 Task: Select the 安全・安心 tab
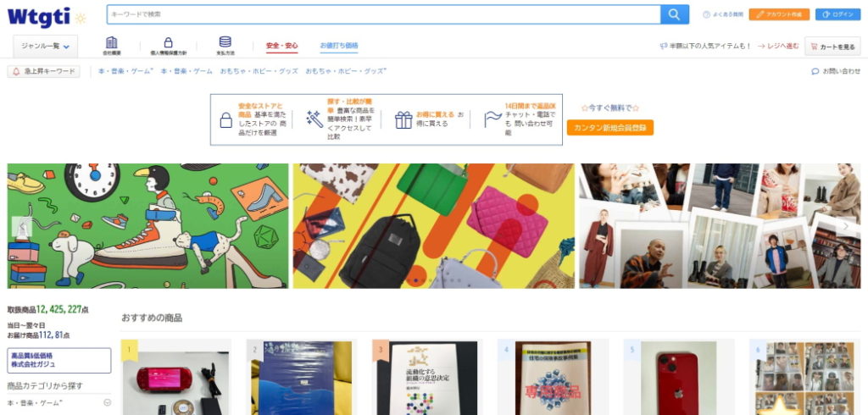[281, 46]
